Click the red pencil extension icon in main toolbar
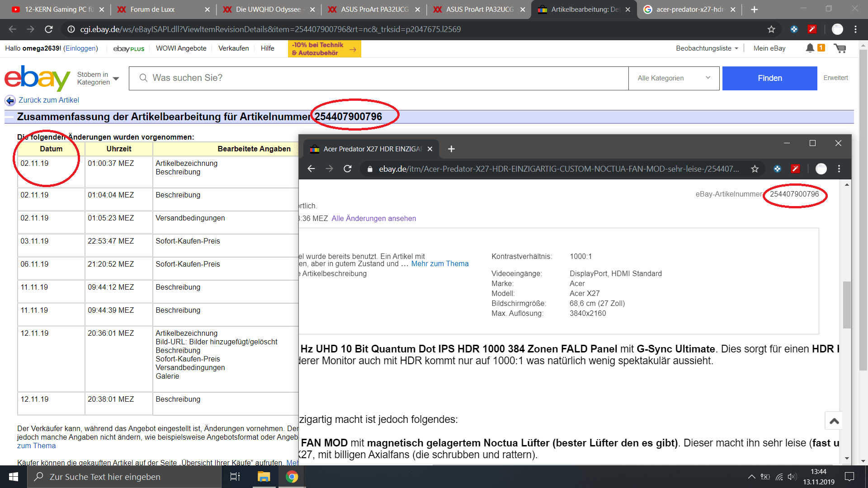 click(x=812, y=29)
